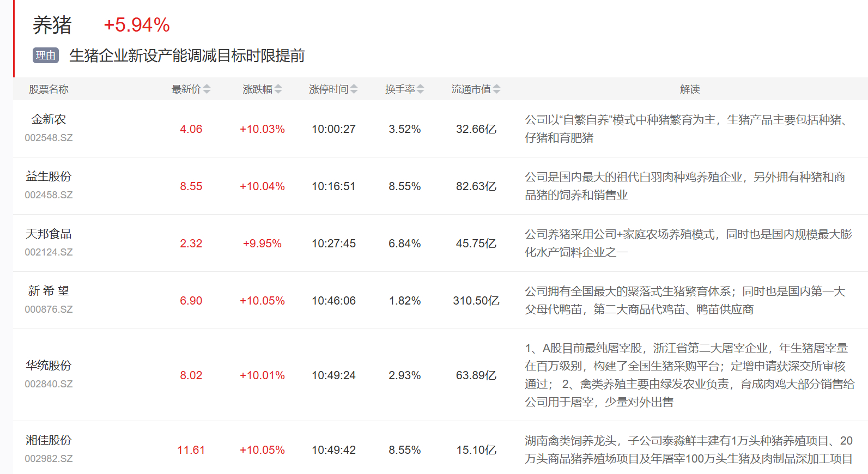Click turnover rate 1.82%
The image size is (868, 474).
pyautogui.click(x=405, y=301)
